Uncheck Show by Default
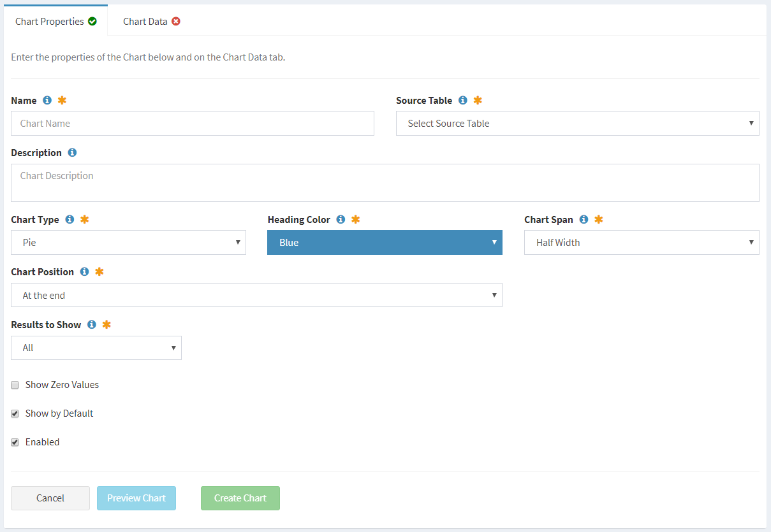 point(15,413)
